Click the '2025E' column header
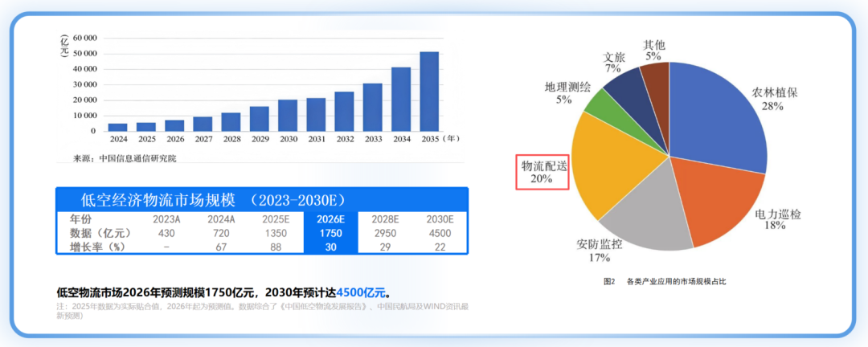This screenshot has height=347, width=868. [276, 218]
